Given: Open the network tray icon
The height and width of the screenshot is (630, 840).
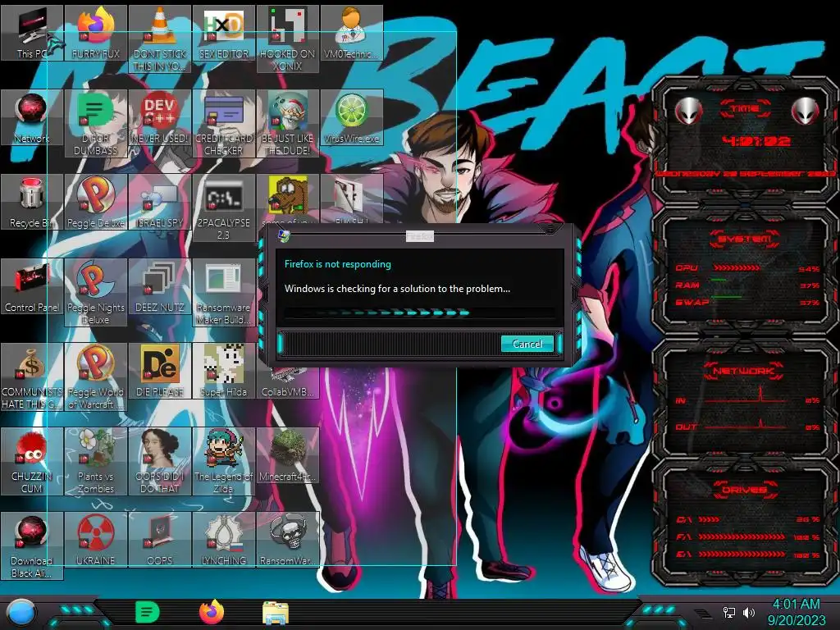Looking at the screenshot, I should tap(729, 612).
